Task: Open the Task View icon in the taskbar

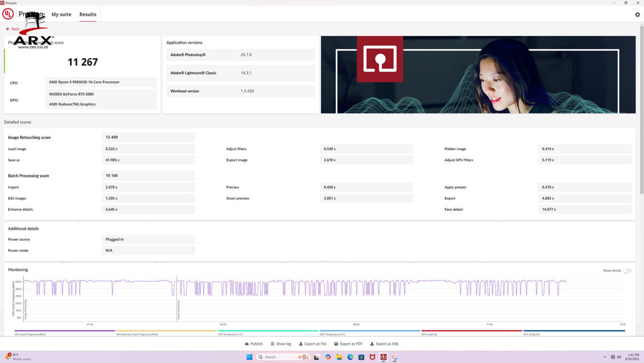Action: click(316, 357)
